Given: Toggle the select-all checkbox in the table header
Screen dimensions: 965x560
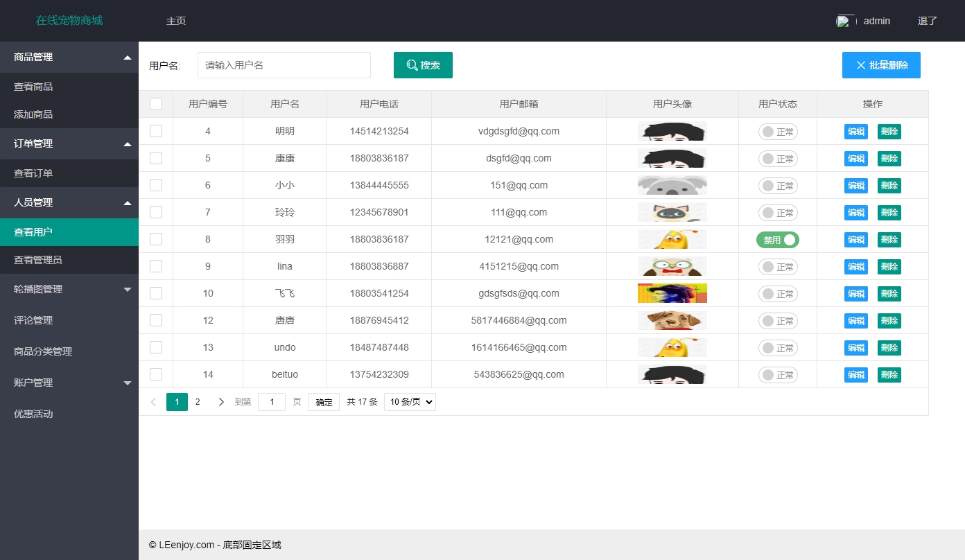Looking at the screenshot, I should [156, 103].
